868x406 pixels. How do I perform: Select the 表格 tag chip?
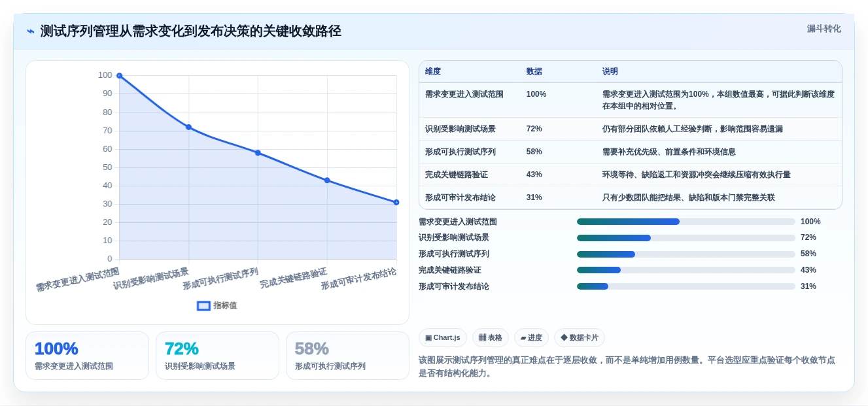pos(491,337)
